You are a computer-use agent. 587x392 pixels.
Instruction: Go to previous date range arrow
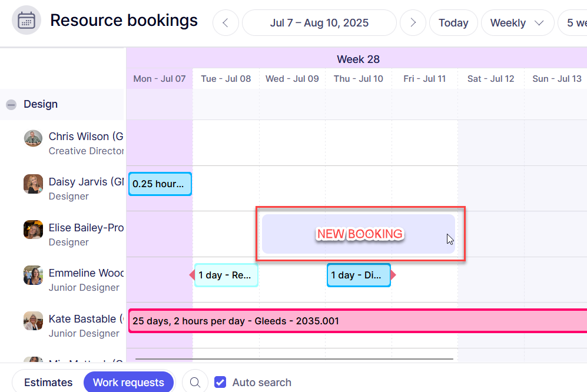coord(225,23)
